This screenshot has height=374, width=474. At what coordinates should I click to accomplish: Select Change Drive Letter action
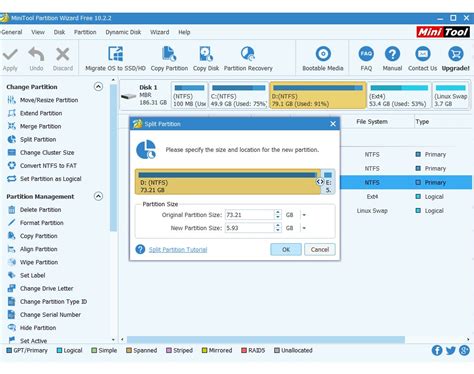(x=40, y=288)
